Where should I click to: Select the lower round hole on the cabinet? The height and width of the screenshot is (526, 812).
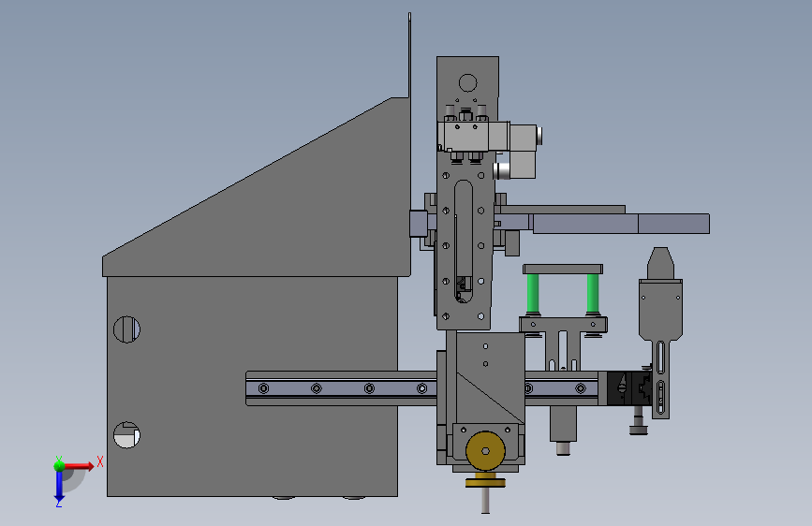pos(126,435)
